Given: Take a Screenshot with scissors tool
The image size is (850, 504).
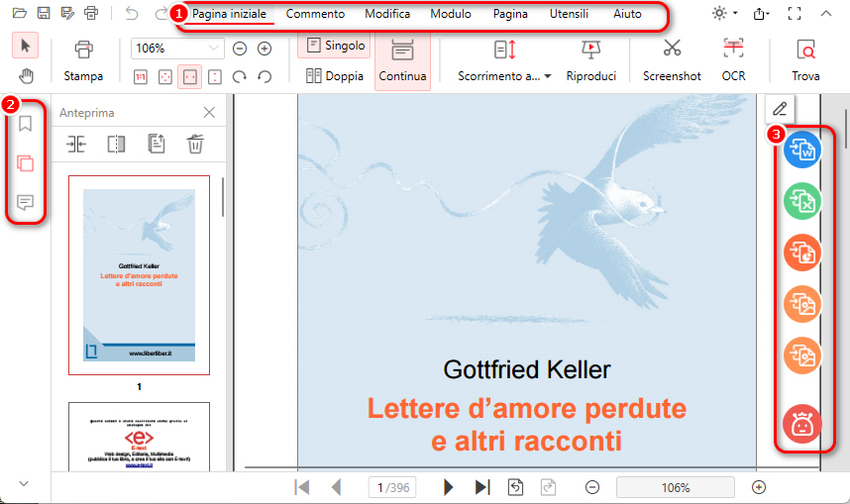Looking at the screenshot, I should coord(672,59).
